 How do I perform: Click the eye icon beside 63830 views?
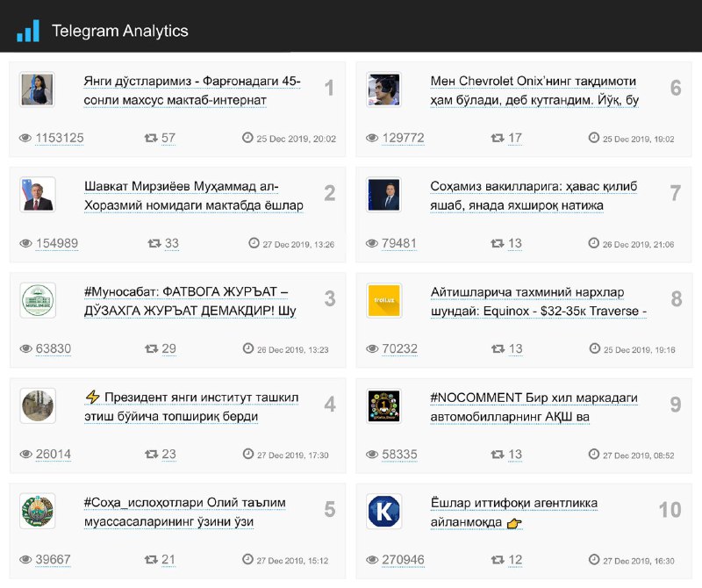(26, 349)
